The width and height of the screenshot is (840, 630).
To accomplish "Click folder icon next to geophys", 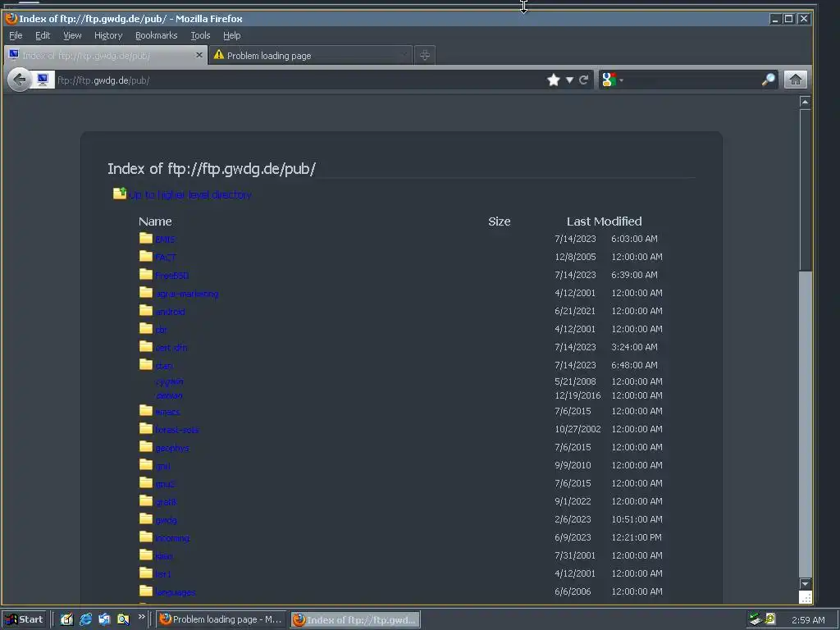I will click(x=146, y=446).
